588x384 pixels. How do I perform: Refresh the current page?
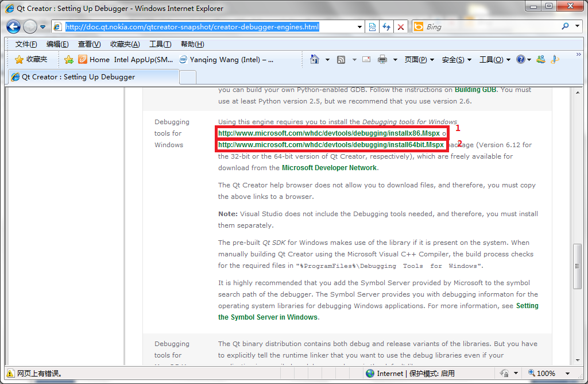[386, 26]
